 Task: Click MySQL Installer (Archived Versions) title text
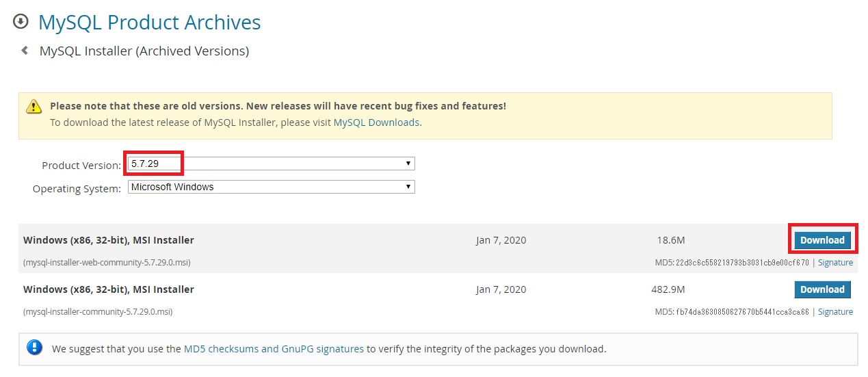(x=144, y=51)
